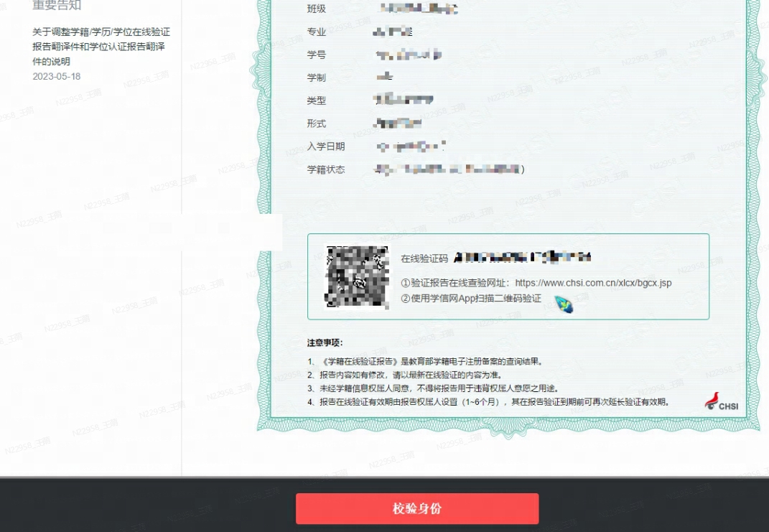Image resolution: width=769 pixels, height=532 pixels.
Task: Click the 形式 field label
Action: click(x=316, y=124)
